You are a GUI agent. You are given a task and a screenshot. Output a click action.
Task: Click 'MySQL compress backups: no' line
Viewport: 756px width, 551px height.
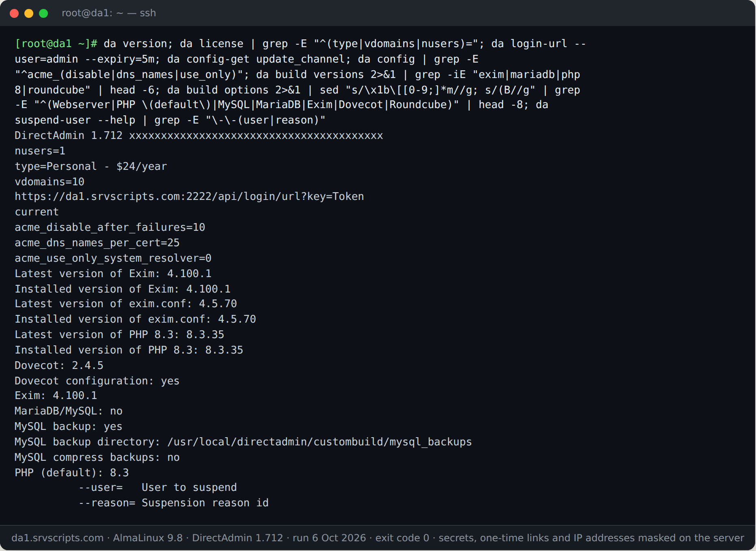click(x=97, y=457)
